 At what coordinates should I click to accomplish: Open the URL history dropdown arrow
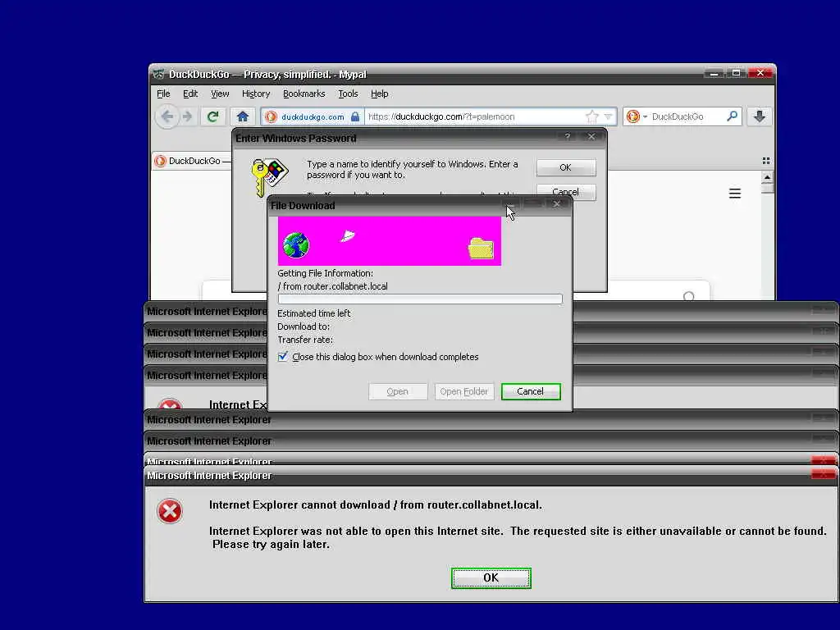click(608, 116)
